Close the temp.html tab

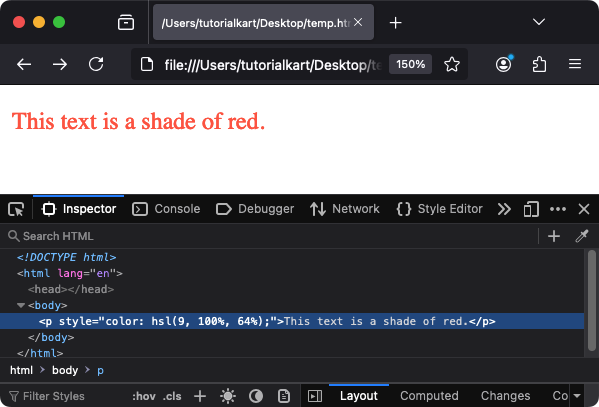[358, 22]
